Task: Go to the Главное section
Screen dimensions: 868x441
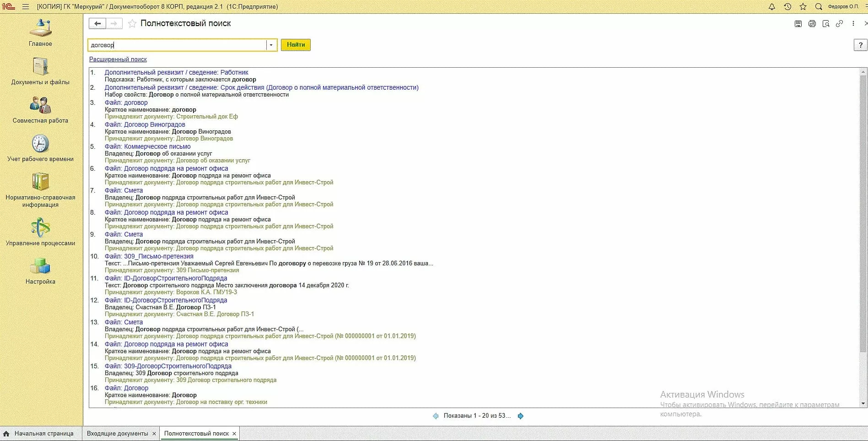Action: point(41,33)
